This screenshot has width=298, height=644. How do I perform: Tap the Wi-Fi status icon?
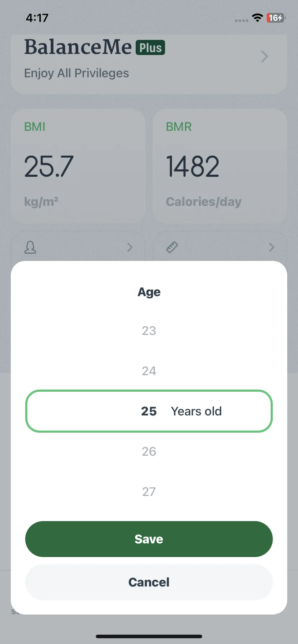point(257,18)
